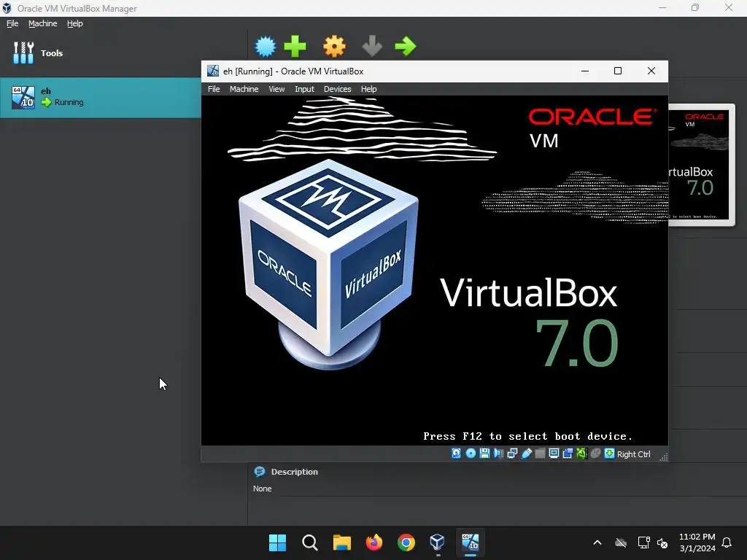The width and height of the screenshot is (747, 560).
Task: Open clock and date 11:02 PM
Action: pos(697,542)
